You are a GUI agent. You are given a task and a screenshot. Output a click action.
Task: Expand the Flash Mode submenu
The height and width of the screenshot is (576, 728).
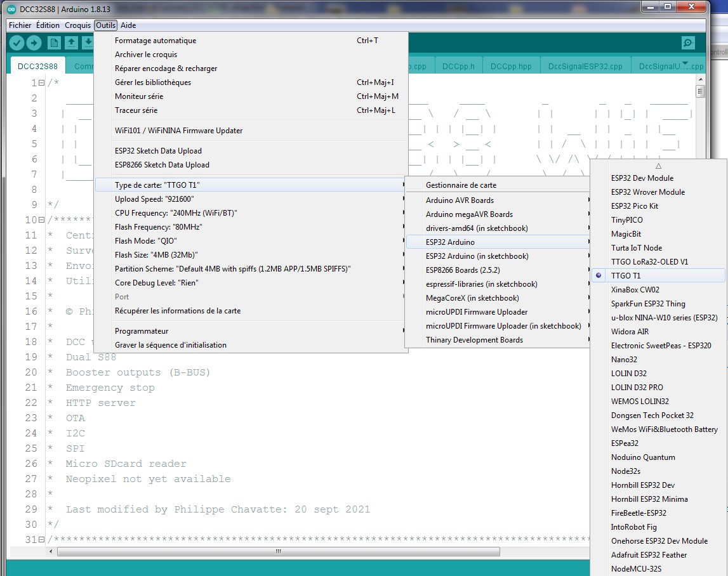(251, 241)
